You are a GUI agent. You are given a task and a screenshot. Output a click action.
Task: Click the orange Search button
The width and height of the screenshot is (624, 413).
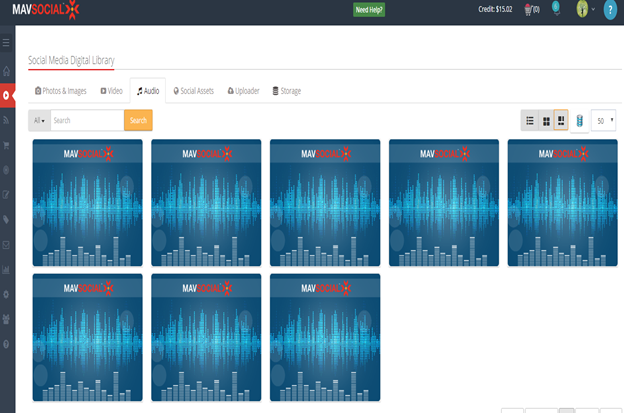[138, 120]
